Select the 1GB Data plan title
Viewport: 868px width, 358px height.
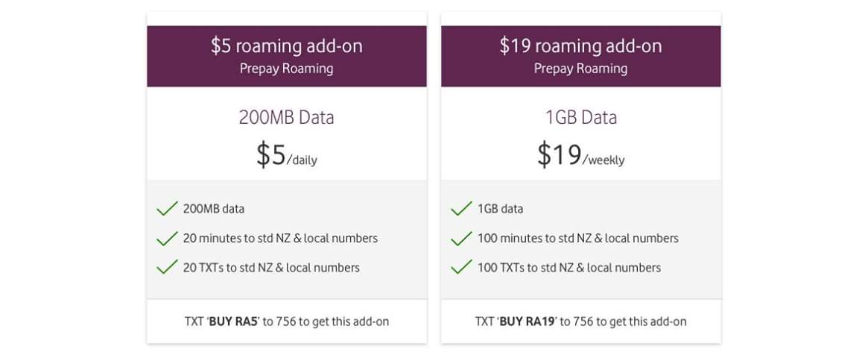[580, 117]
